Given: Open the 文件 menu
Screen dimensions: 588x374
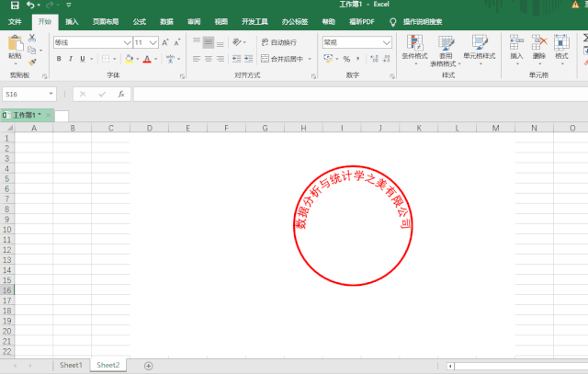Looking at the screenshot, I should coord(15,22).
